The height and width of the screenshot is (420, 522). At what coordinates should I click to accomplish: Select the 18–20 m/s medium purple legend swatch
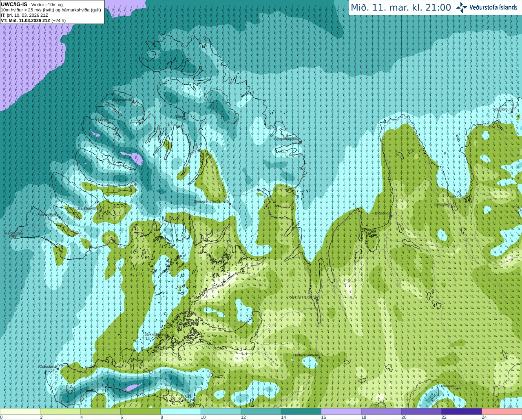(x=382, y=411)
